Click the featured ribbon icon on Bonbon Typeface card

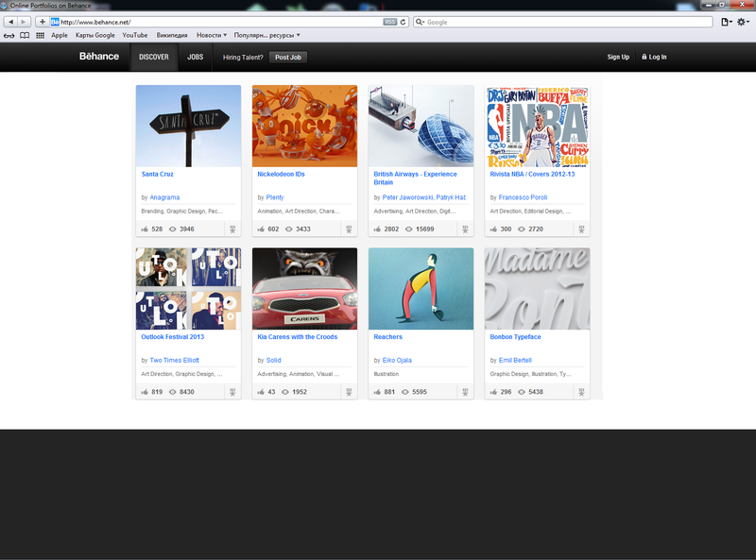(x=581, y=392)
